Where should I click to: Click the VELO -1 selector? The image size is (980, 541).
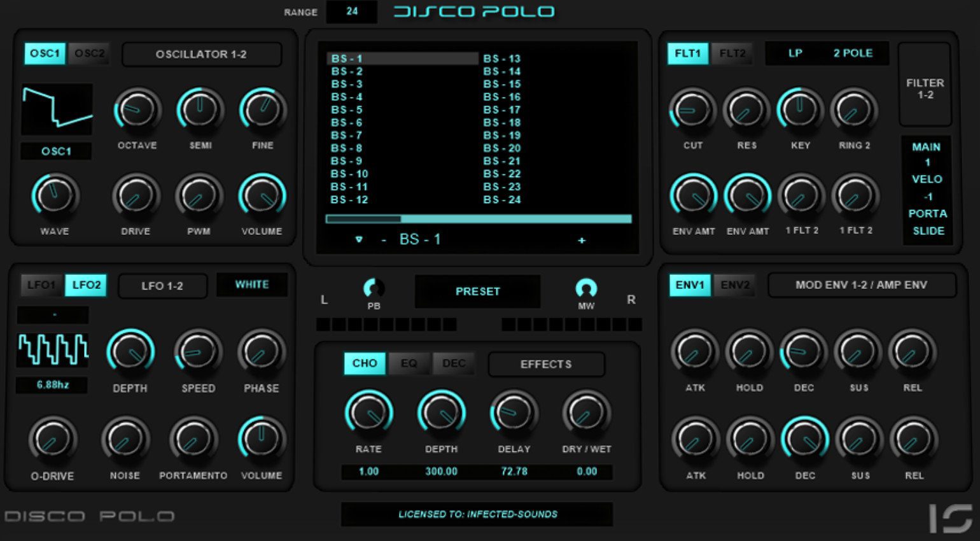tap(927, 188)
